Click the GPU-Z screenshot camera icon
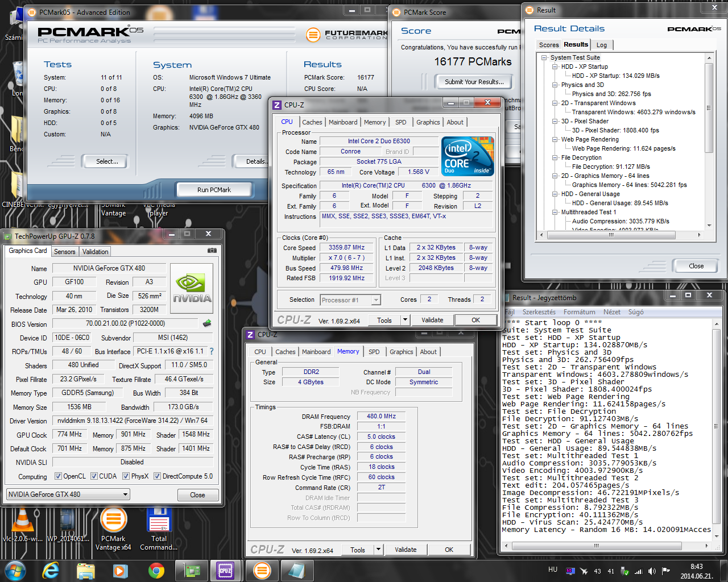 coord(212,251)
